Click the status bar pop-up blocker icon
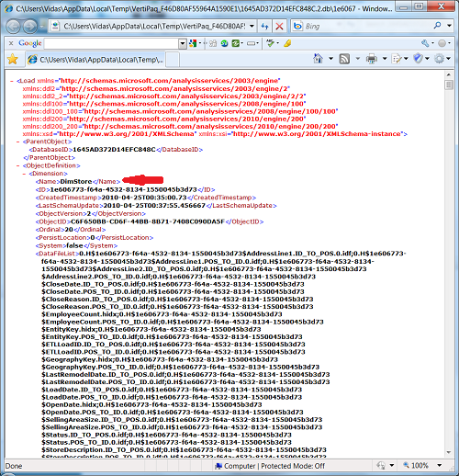This screenshot has width=459, height=476. (381, 466)
